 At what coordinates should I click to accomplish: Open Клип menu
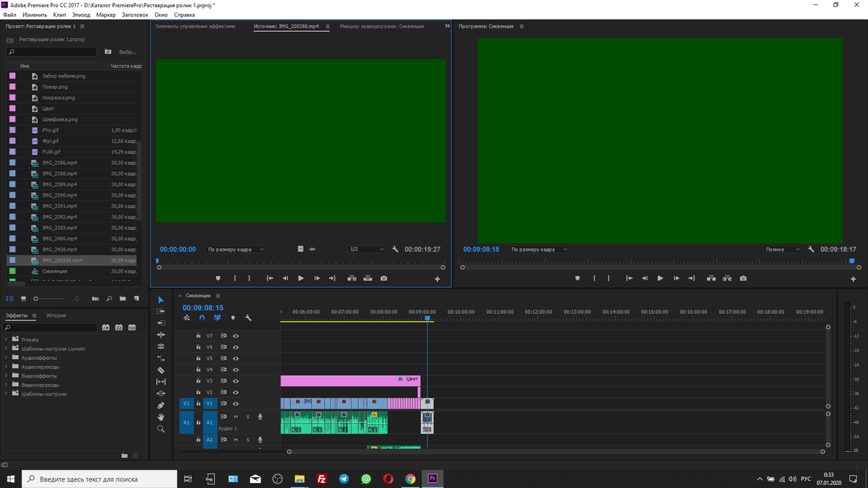click(x=59, y=14)
